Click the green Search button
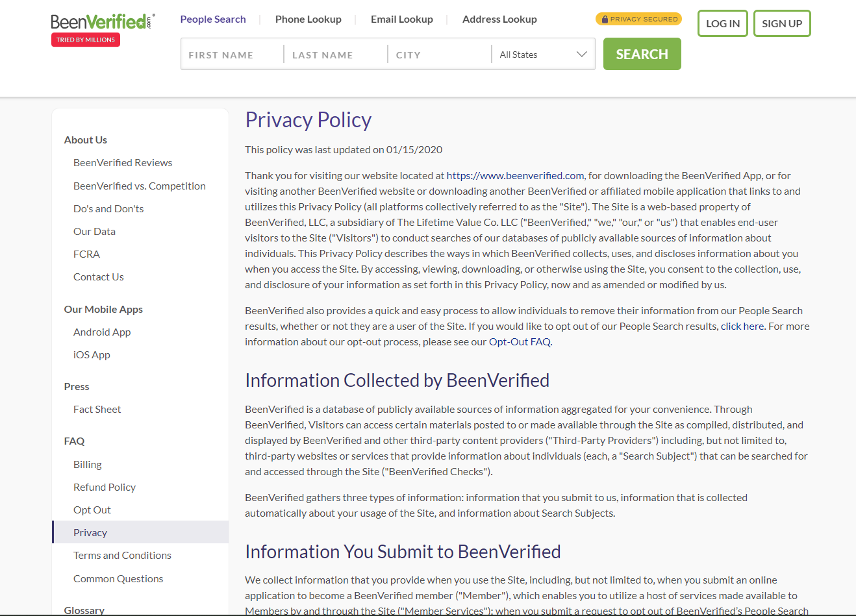The height and width of the screenshot is (616, 856). (x=642, y=54)
